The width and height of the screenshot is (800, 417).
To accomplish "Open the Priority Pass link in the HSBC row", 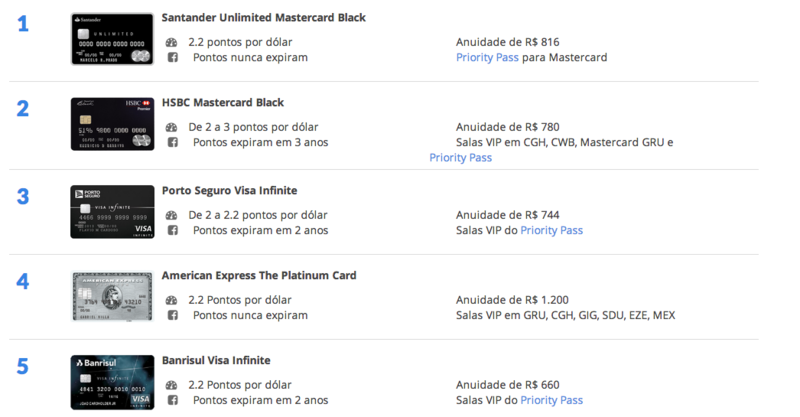I will point(460,157).
